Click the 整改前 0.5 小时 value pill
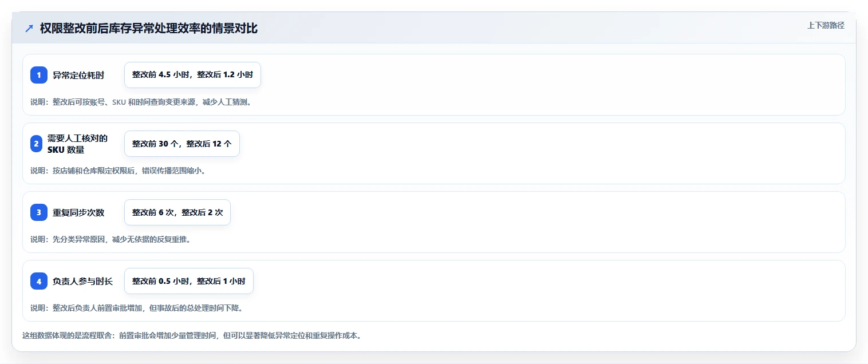The width and height of the screenshot is (868, 364). [x=189, y=281]
